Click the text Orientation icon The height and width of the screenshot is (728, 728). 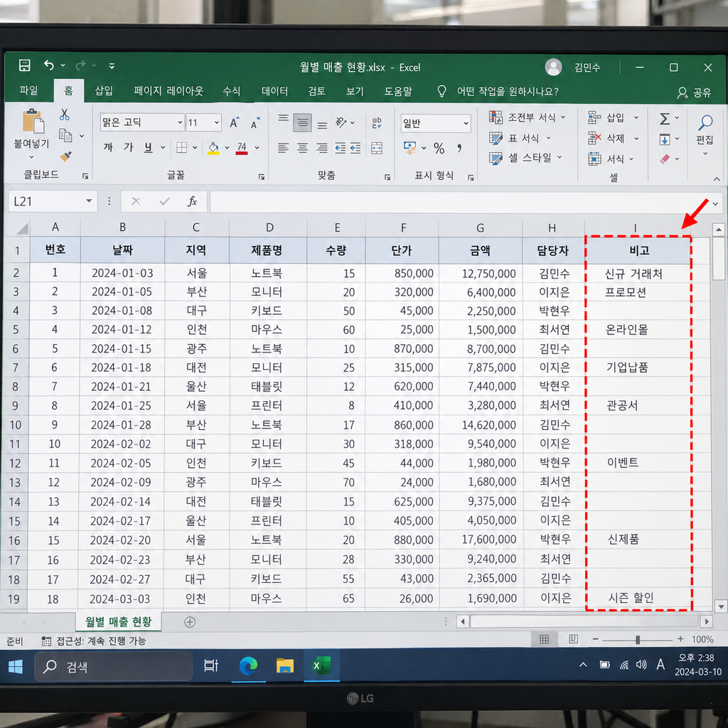tap(341, 122)
